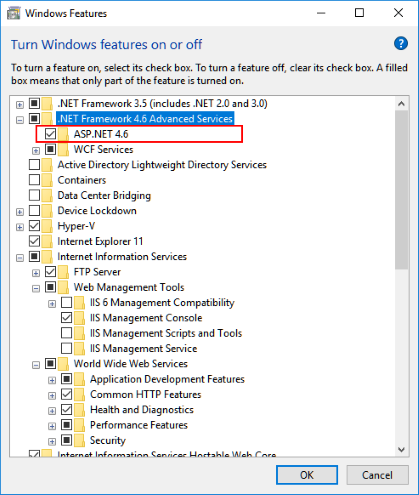Enable Active Directory Lightweight Directory Services checkbox

[x=34, y=164]
